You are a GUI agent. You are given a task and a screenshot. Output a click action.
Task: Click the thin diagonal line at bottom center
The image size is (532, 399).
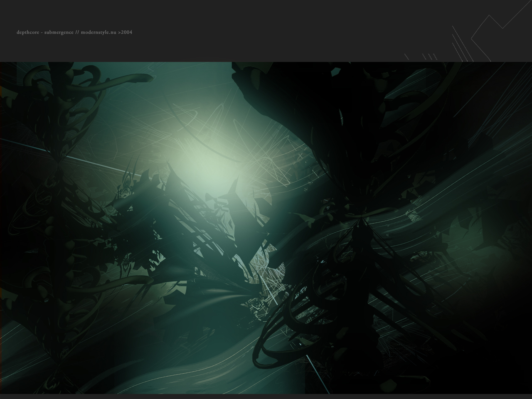[317, 374]
